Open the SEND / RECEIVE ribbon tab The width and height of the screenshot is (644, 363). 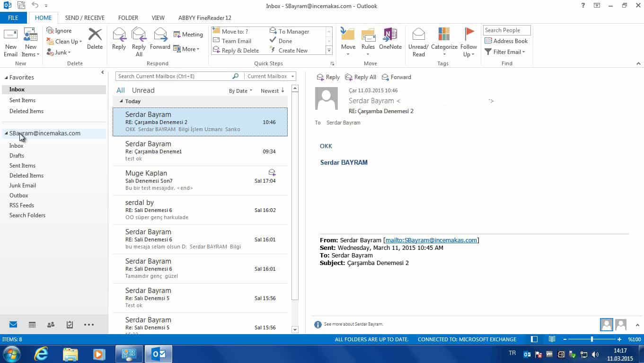coord(85,18)
